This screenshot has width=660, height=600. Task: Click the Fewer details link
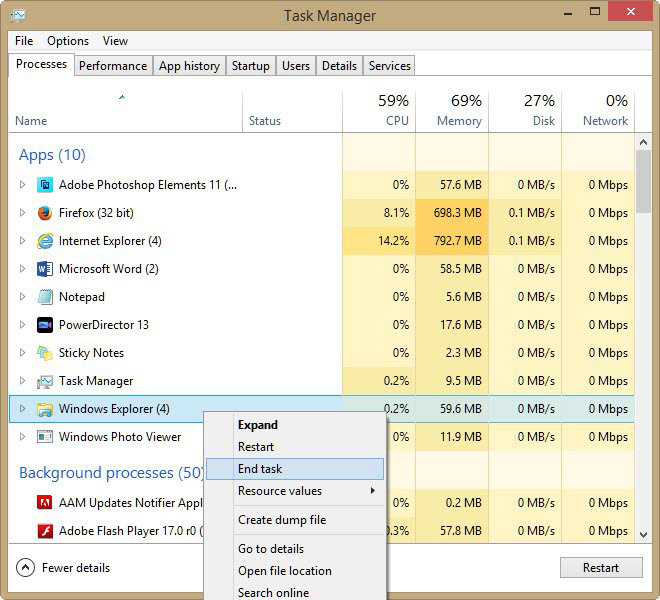[x=76, y=568]
